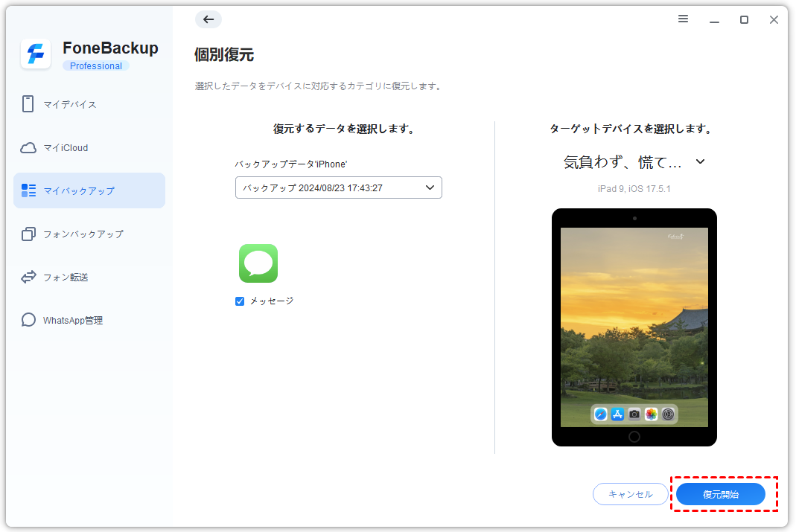
Task: Click the マイデバイス phone icon
Action: click(28, 104)
